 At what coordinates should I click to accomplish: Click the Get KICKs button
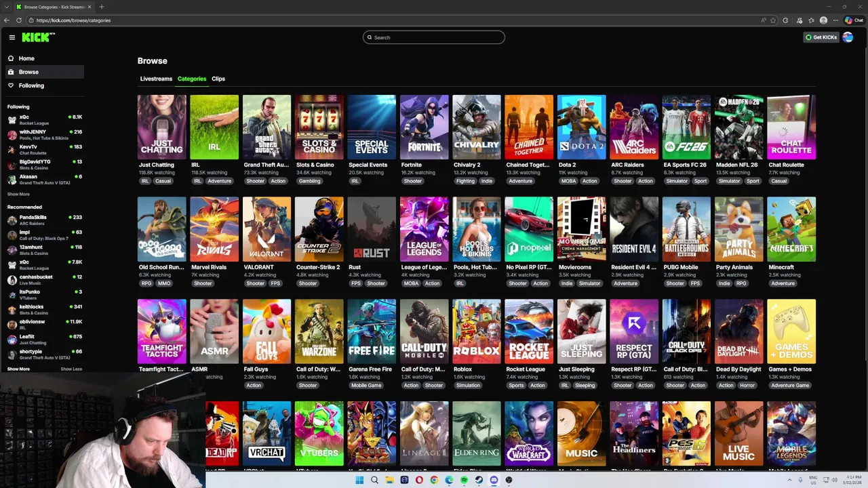pos(821,37)
